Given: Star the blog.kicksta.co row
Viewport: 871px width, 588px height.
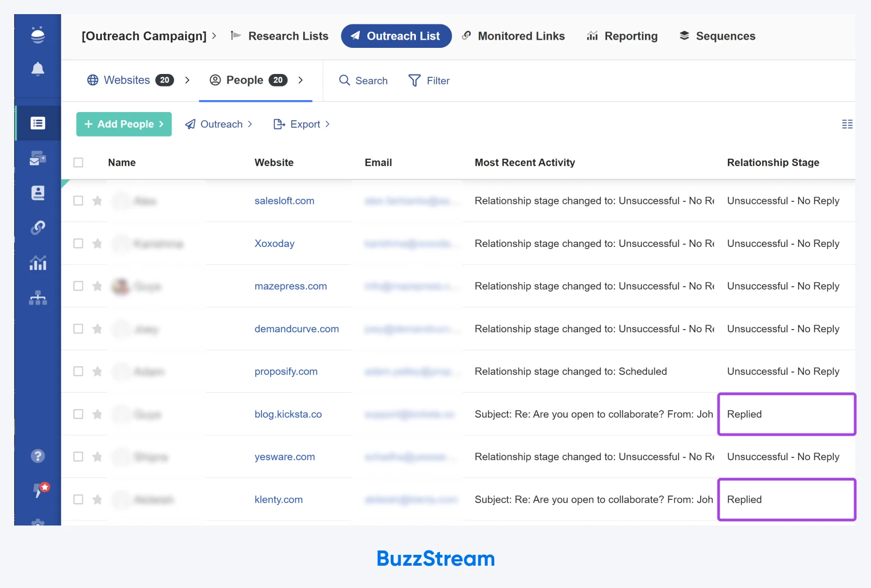Looking at the screenshot, I should (x=97, y=414).
